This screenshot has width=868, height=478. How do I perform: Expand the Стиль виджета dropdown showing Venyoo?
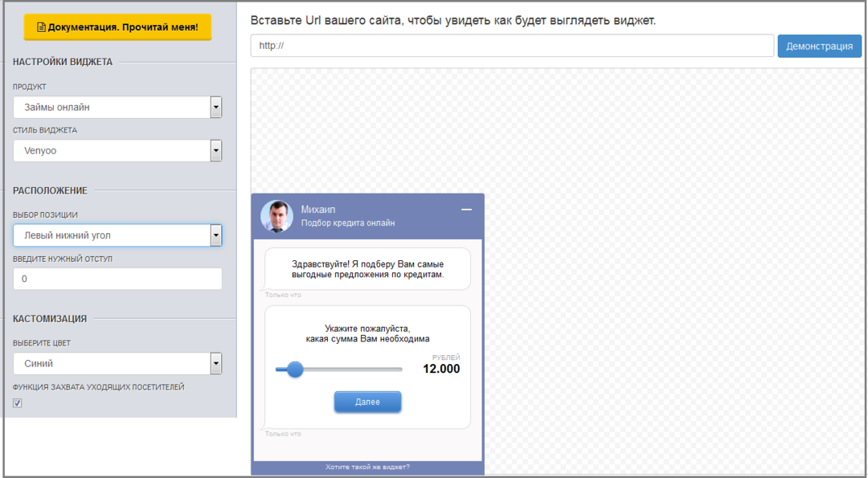pos(117,150)
